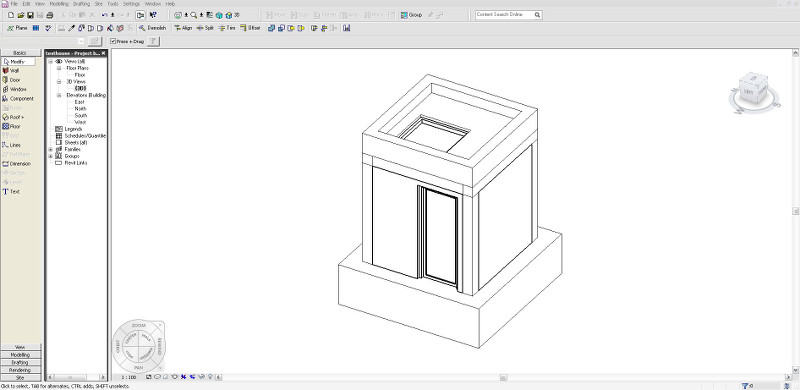This screenshot has width=800, height=390.
Task: Click the ViewCube in the drawing area
Action: (x=754, y=88)
